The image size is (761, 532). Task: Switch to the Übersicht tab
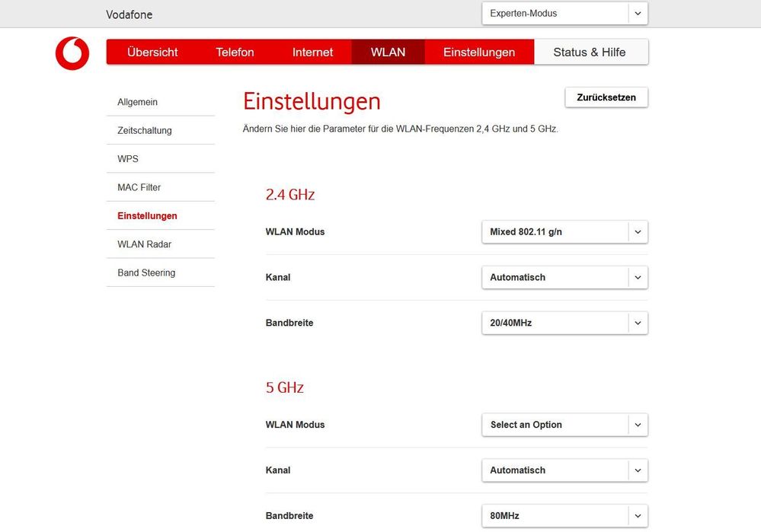pyautogui.click(x=152, y=52)
